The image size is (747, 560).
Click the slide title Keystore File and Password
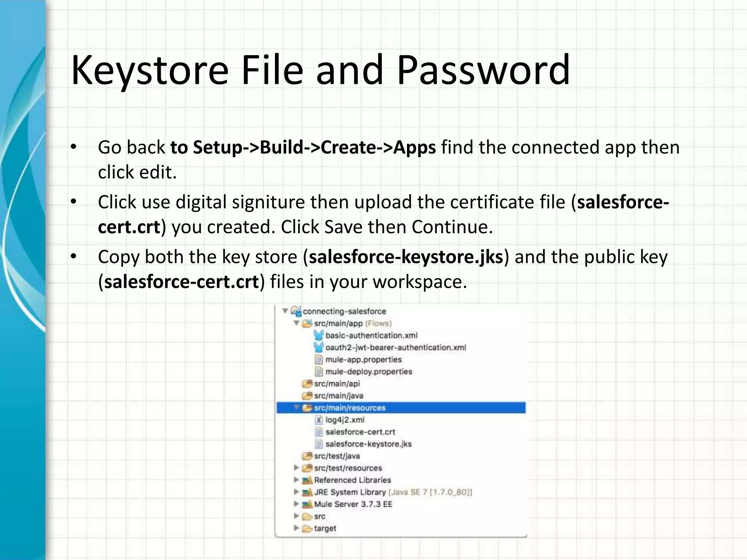321,70
